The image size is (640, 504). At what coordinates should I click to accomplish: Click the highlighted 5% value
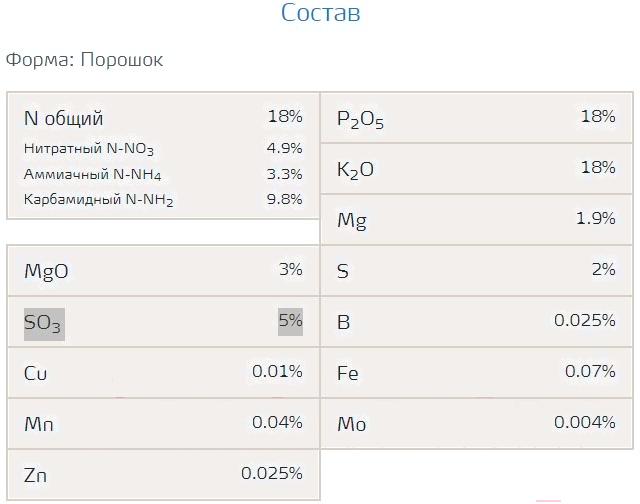(290, 322)
